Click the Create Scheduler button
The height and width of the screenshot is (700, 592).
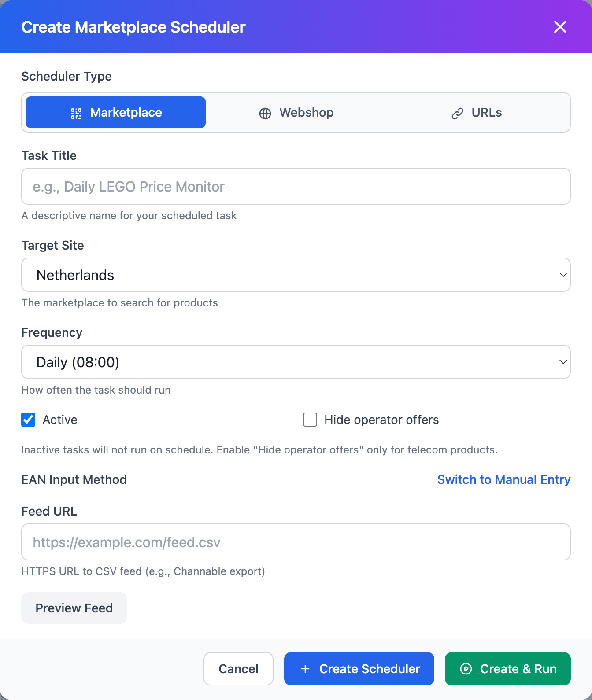pyautogui.click(x=359, y=669)
